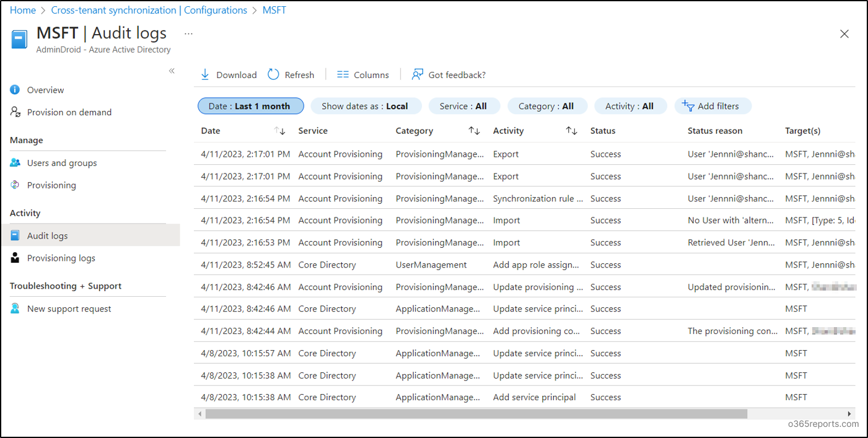
Task: Click the Provisioning icon under Manage
Action: tap(14, 185)
